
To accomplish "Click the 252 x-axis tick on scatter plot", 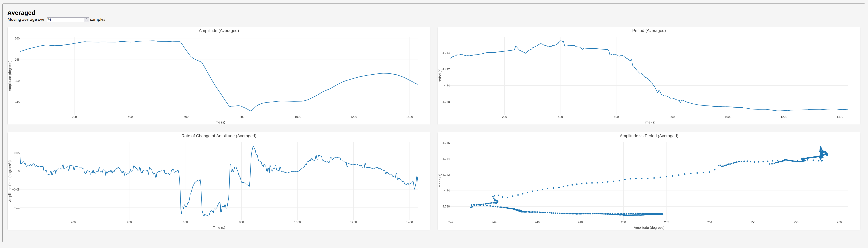I will (x=666, y=222).
